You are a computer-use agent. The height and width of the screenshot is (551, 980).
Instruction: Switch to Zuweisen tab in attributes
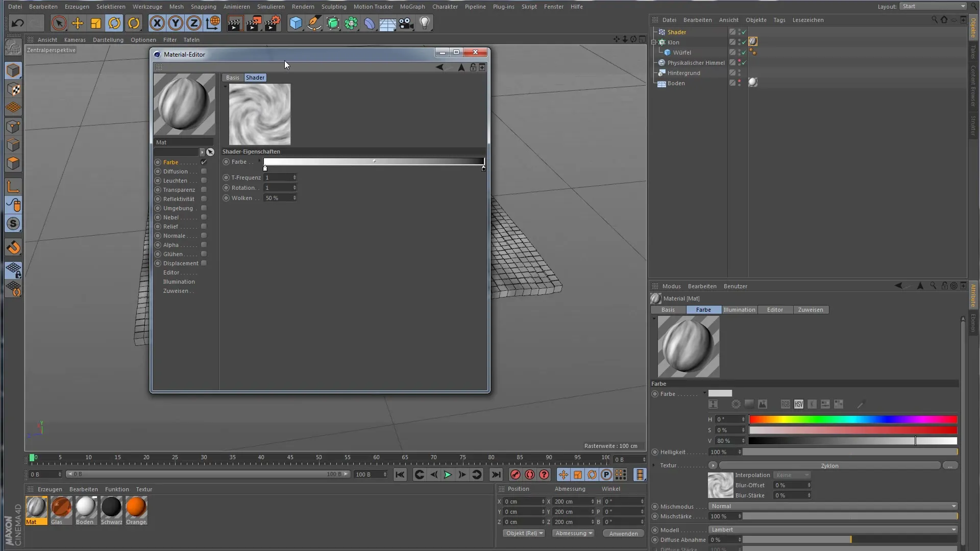(811, 310)
